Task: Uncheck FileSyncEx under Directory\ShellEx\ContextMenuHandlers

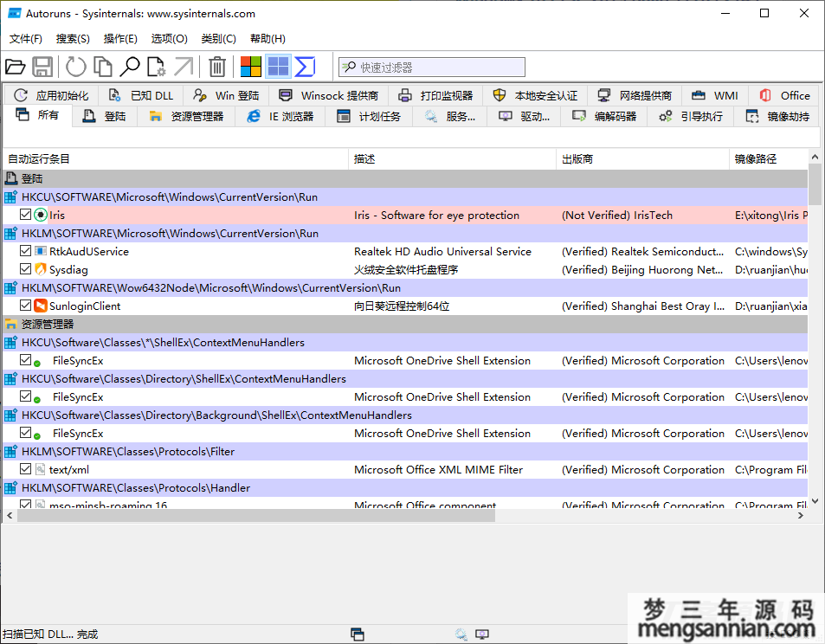Action: (25, 396)
